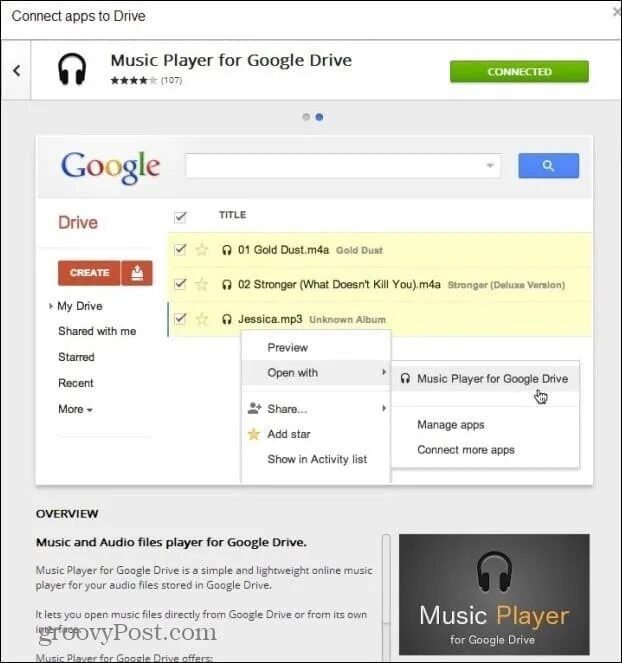Click the star rating under the app title
Viewport: 622px width, 663px height.
(133, 80)
